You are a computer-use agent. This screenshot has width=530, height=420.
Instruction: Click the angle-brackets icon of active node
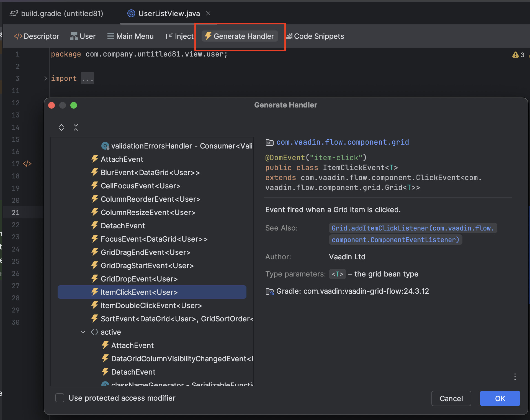click(95, 332)
